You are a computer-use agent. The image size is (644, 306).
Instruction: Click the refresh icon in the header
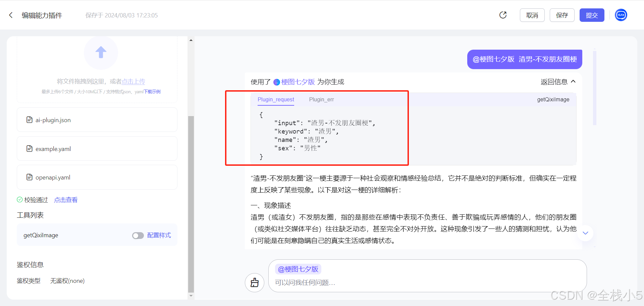click(x=503, y=15)
